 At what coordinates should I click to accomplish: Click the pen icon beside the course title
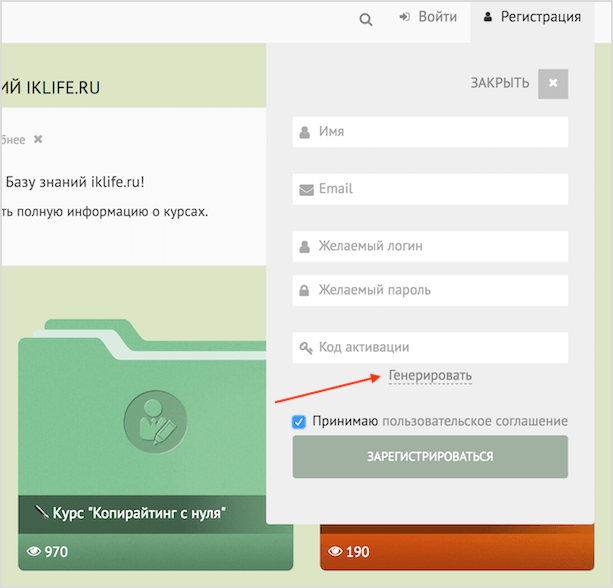coord(41,511)
